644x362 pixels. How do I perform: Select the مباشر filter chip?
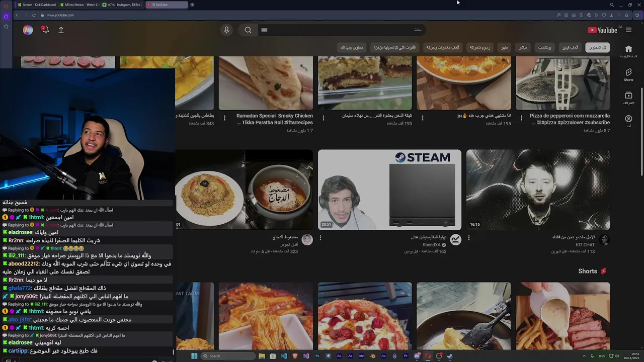523,47
